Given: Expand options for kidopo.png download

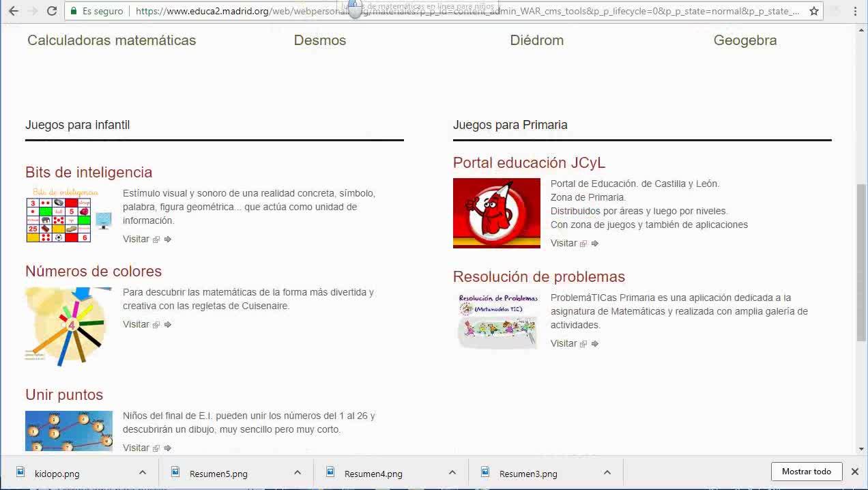Looking at the screenshot, I should pyautogui.click(x=143, y=472).
